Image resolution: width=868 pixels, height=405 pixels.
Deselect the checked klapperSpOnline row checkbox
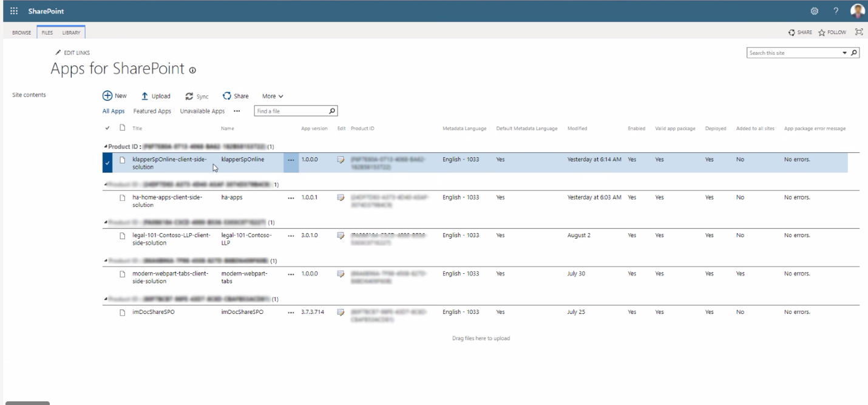coord(107,163)
